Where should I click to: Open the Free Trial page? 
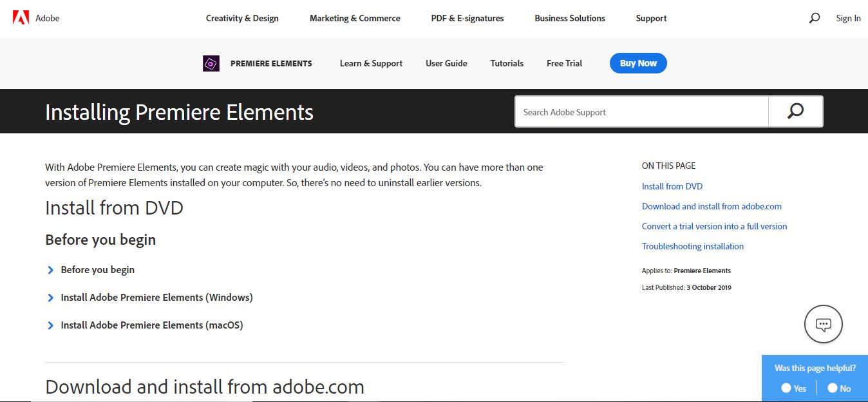[x=563, y=63]
